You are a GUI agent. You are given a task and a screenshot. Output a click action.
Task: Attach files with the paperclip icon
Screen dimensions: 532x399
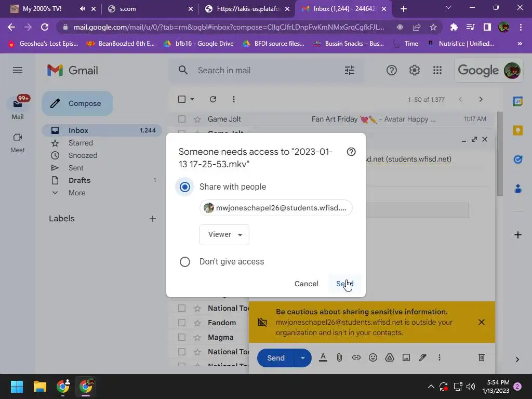tap(339, 357)
